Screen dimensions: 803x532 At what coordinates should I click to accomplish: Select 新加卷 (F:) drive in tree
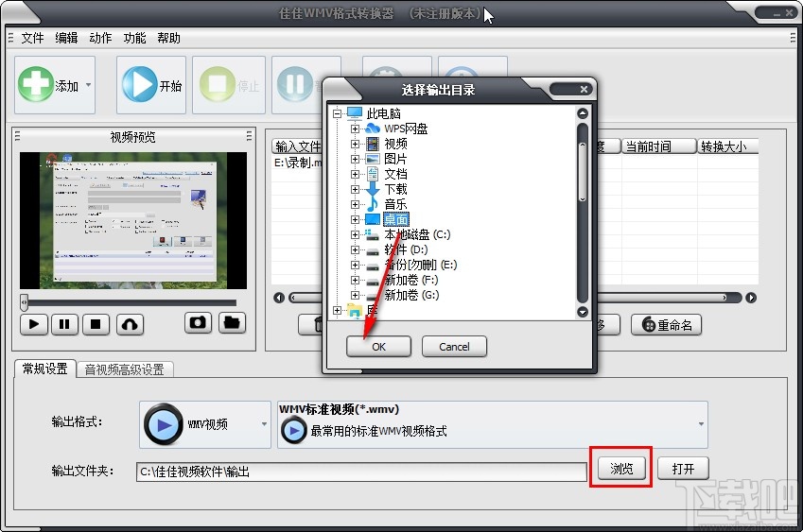pyautogui.click(x=411, y=280)
